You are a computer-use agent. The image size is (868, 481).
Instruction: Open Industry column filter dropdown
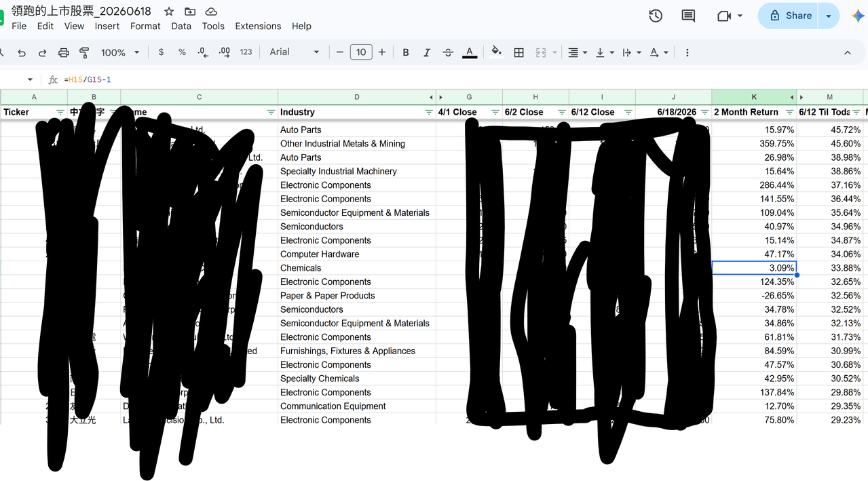pyautogui.click(x=429, y=112)
